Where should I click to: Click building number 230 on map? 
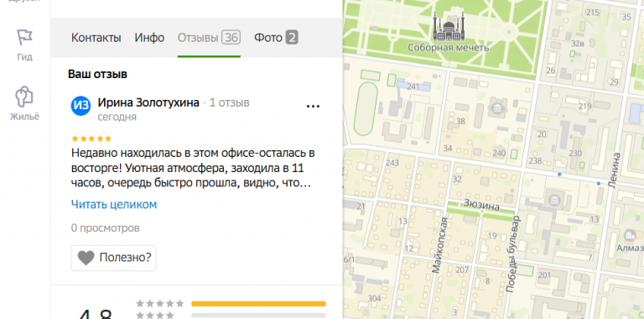pyautogui.click(x=575, y=154)
